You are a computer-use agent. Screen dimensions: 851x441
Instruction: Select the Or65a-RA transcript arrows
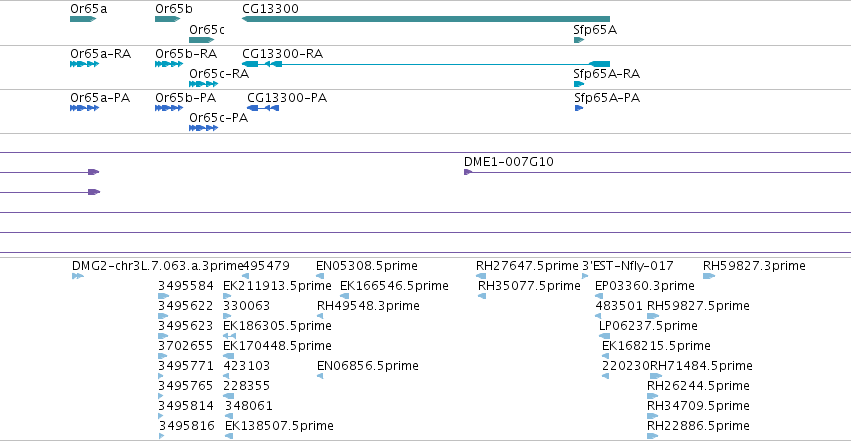85,64
